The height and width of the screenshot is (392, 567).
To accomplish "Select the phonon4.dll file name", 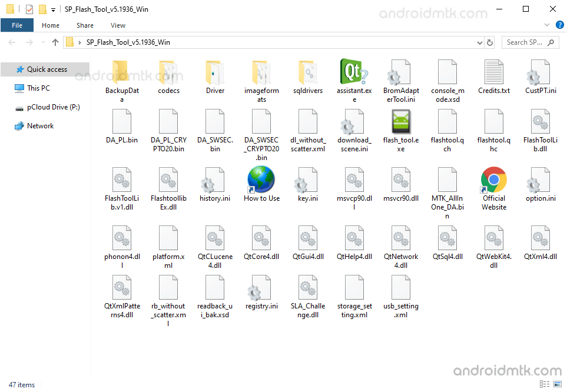I will tap(122, 261).
